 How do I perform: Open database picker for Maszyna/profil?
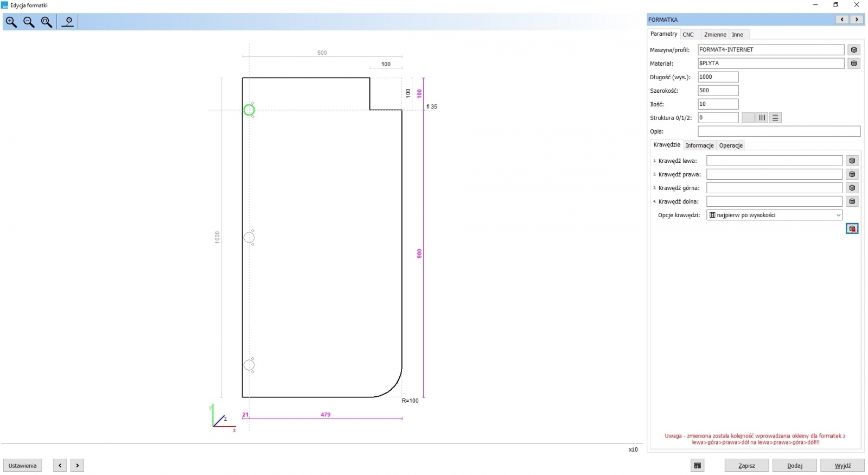click(x=853, y=50)
